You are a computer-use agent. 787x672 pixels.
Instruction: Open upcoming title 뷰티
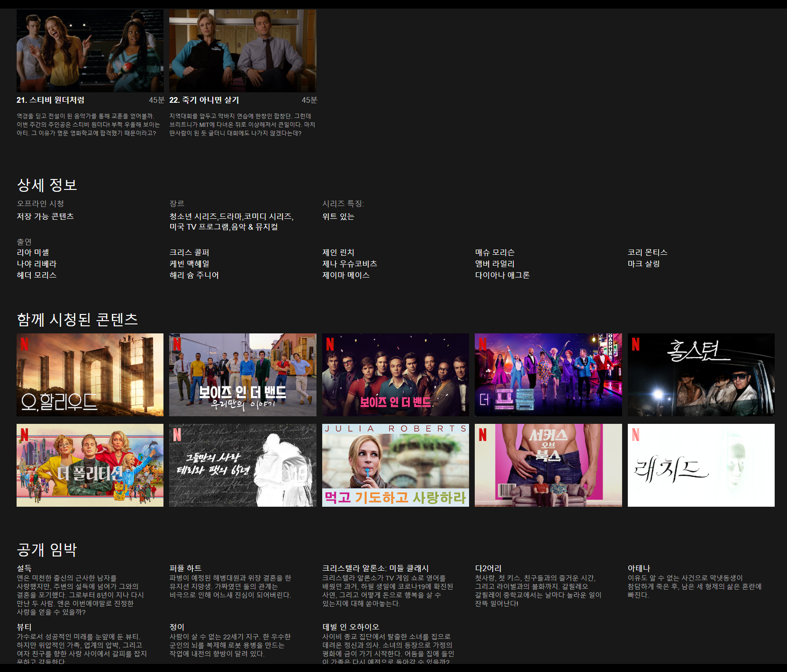[x=24, y=627]
